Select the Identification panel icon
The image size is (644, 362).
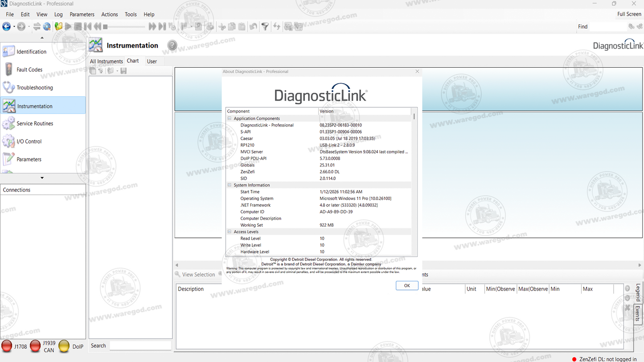click(8, 51)
